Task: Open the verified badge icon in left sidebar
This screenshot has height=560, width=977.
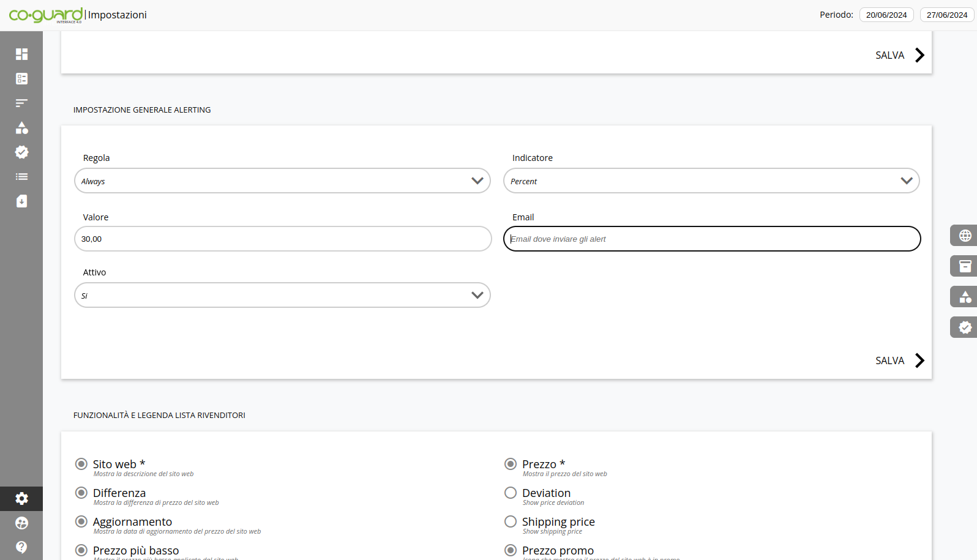Action: coord(21,152)
